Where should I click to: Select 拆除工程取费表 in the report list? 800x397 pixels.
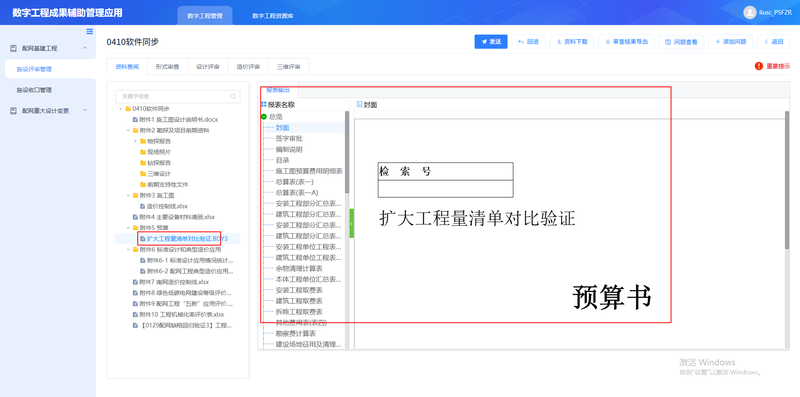coord(299,312)
